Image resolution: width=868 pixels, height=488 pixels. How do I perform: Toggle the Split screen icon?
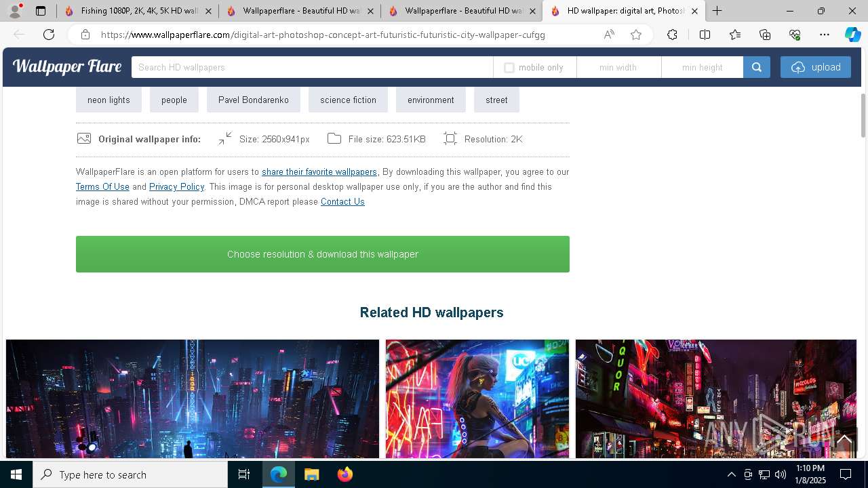pos(705,35)
